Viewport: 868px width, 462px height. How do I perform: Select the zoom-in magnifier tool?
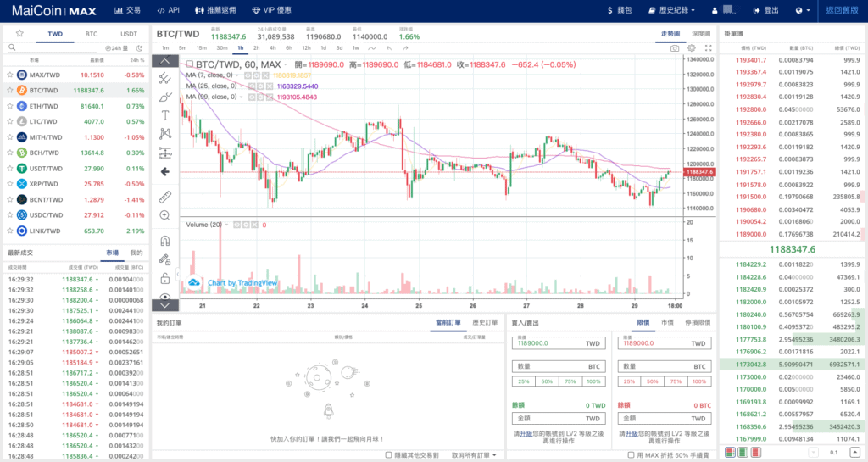tap(165, 215)
